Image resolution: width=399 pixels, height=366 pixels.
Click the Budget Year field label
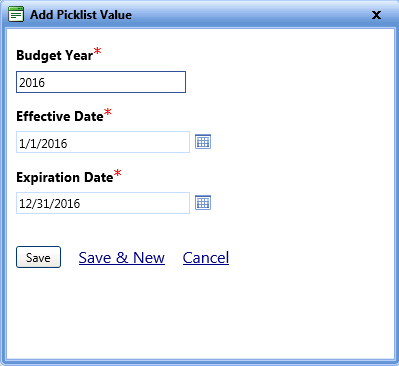coord(55,55)
